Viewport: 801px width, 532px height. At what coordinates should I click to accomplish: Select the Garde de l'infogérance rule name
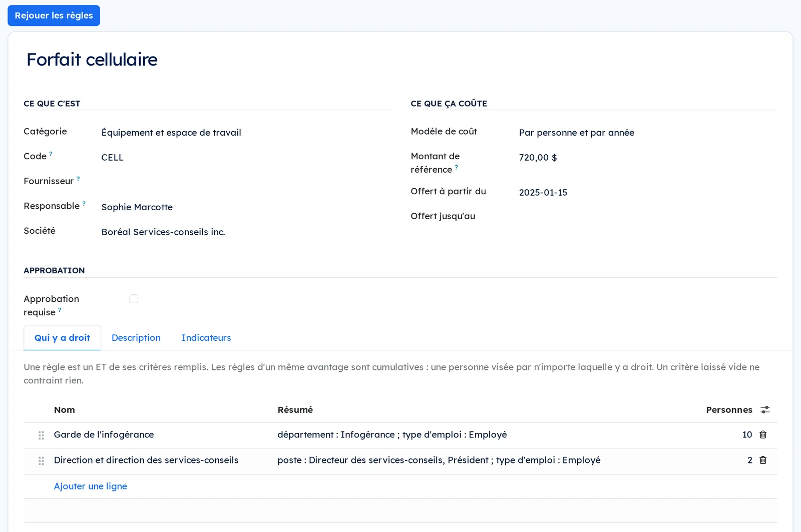[x=104, y=435]
